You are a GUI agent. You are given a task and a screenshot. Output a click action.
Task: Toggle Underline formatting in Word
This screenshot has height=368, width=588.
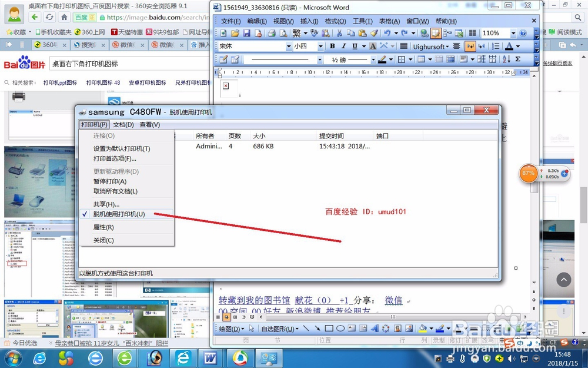click(x=355, y=46)
